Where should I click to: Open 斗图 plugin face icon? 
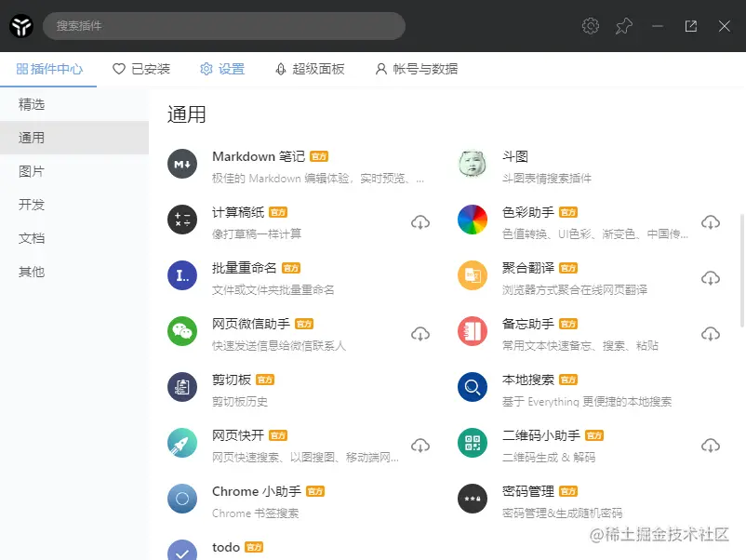coord(473,164)
